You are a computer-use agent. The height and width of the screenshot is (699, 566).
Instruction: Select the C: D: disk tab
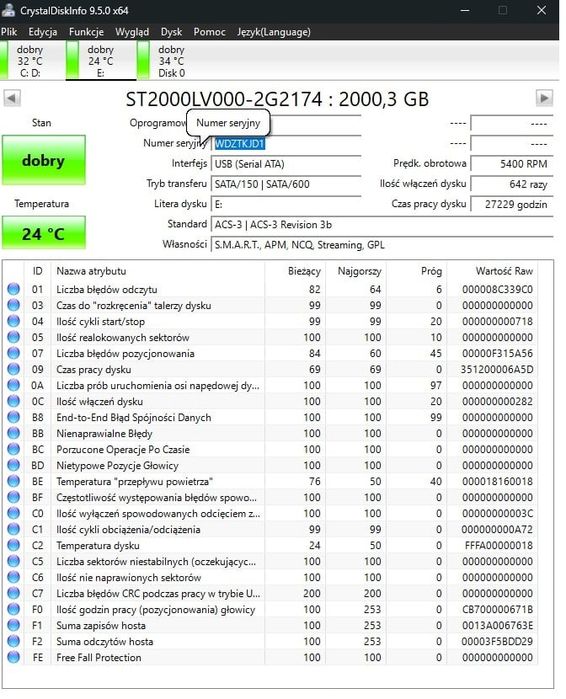pyautogui.click(x=31, y=61)
